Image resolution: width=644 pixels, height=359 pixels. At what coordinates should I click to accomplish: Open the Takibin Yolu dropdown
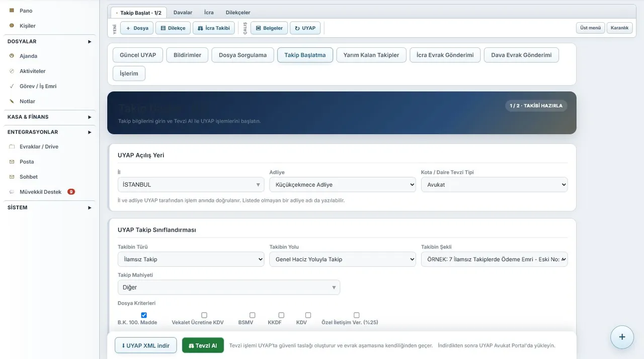point(343,259)
